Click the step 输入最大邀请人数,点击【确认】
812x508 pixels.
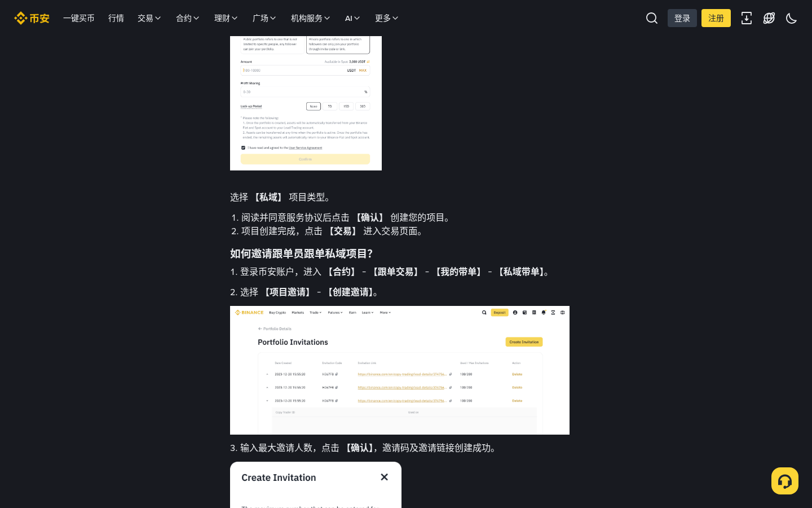(x=363, y=448)
